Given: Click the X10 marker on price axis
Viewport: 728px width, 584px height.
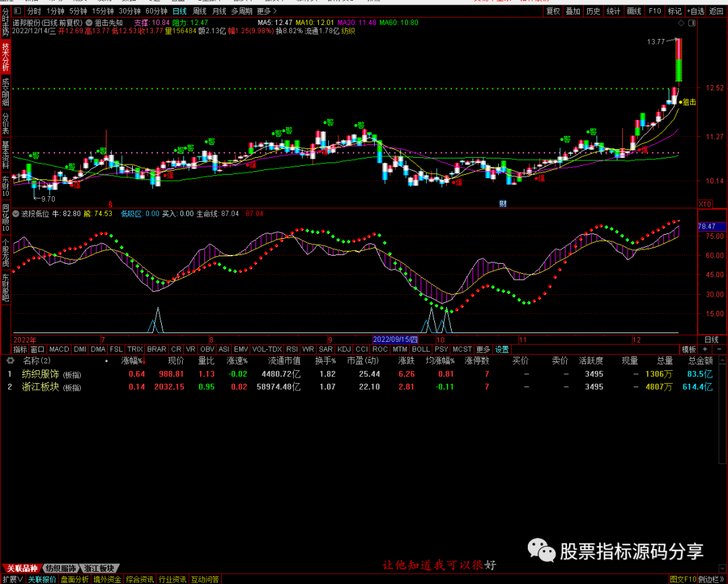Looking at the screenshot, I should [x=704, y=204].
